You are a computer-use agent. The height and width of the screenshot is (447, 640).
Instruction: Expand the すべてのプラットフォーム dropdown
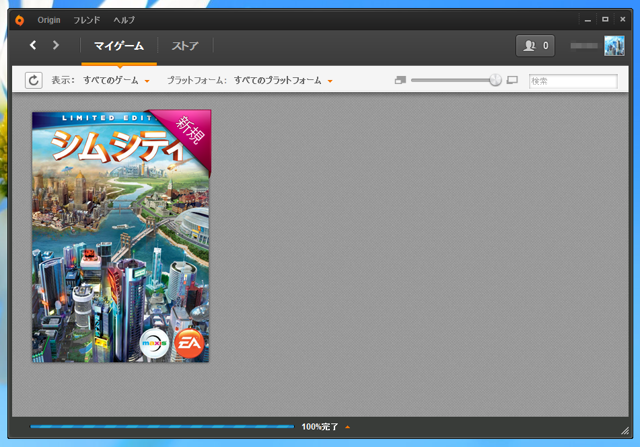(283, 80)
